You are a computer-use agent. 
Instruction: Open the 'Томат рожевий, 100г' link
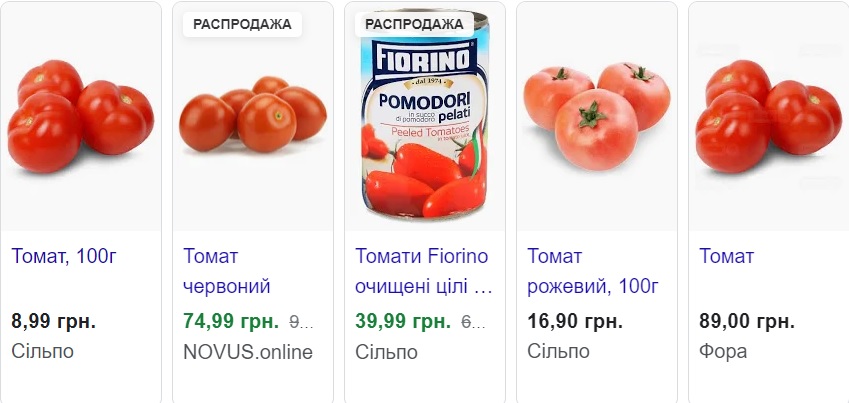pos(592,272)
